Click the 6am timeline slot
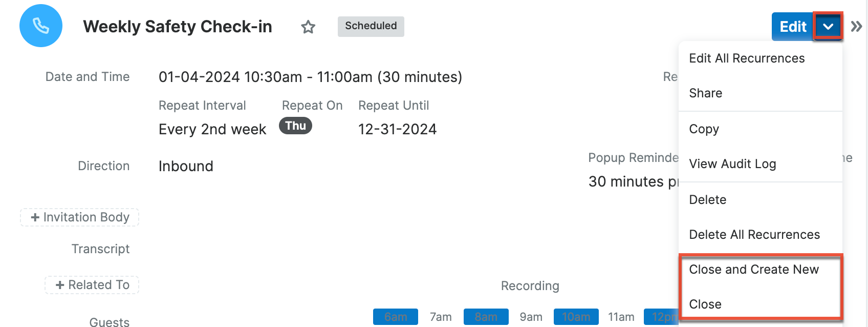The height and width of the screenshot is (327, 868). [396, 317]
